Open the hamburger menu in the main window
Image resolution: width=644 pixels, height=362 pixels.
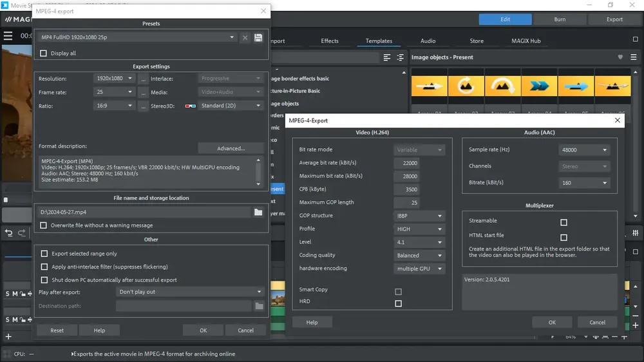8,35
